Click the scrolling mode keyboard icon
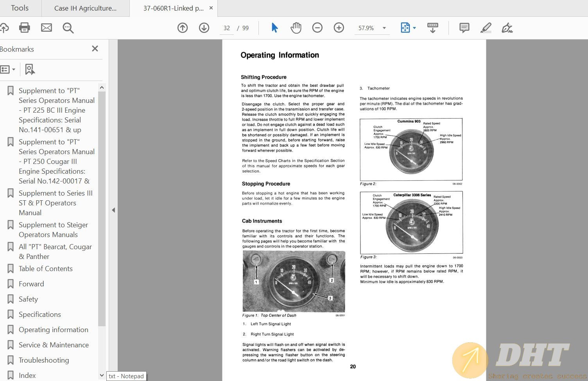Screen dimensions: 588x381 [433, 28]
